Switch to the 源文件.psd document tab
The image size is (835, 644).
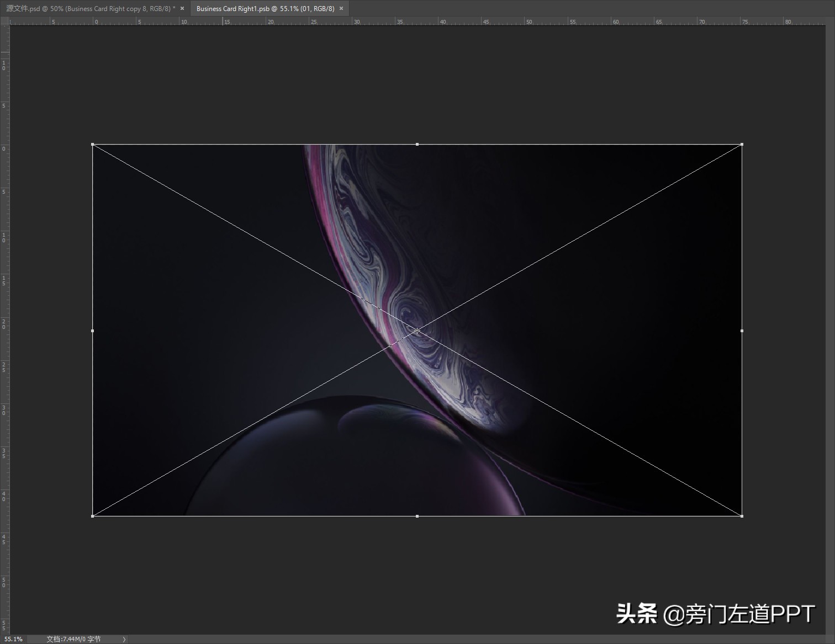[91, 8]
